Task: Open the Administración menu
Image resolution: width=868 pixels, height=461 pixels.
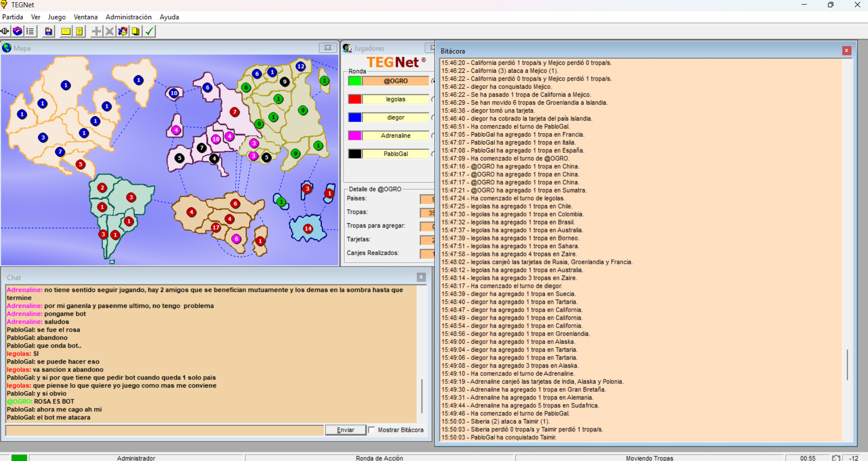Action: coord(128,17)
